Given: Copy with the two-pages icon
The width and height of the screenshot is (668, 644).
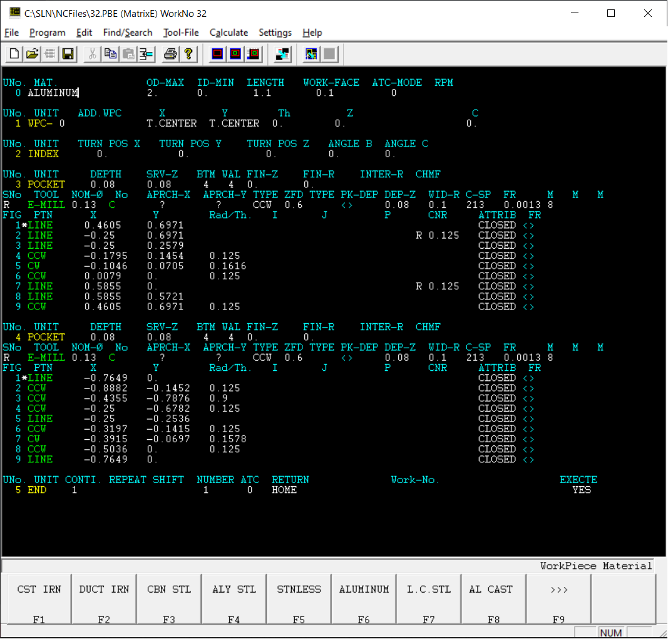Looking at the screenshot, I should (110, 54).
